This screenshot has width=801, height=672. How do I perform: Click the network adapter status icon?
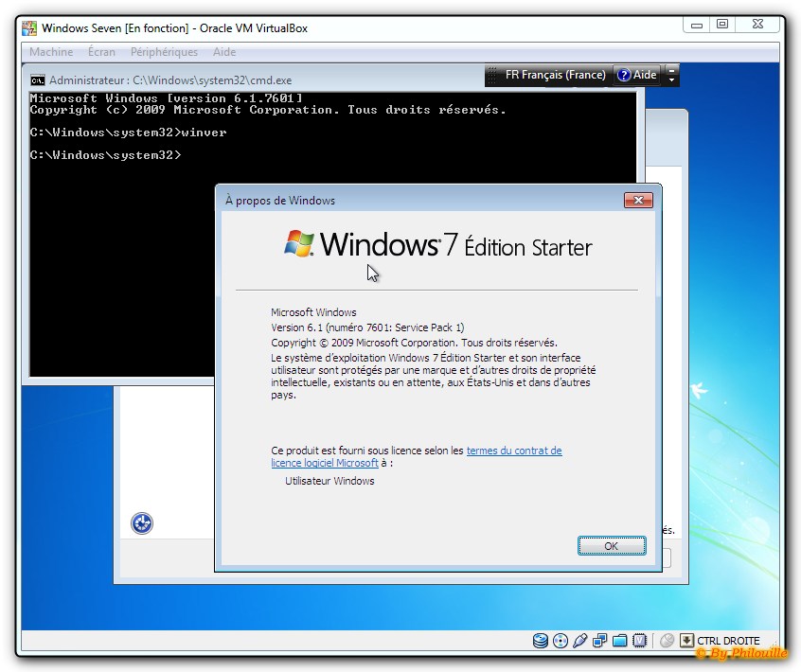600,641
